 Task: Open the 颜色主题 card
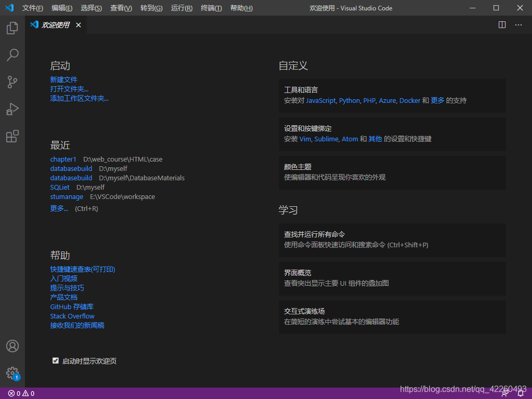[x=392, y=172]
